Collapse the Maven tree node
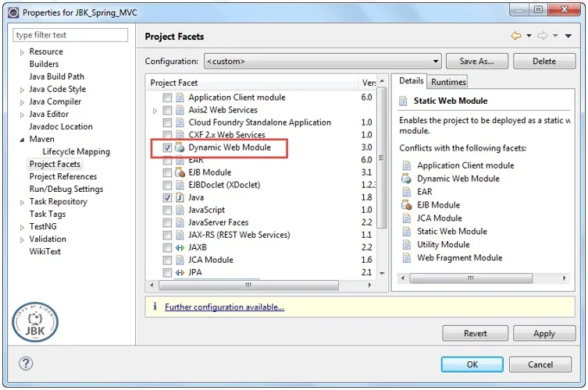 [x=22, y=140]
